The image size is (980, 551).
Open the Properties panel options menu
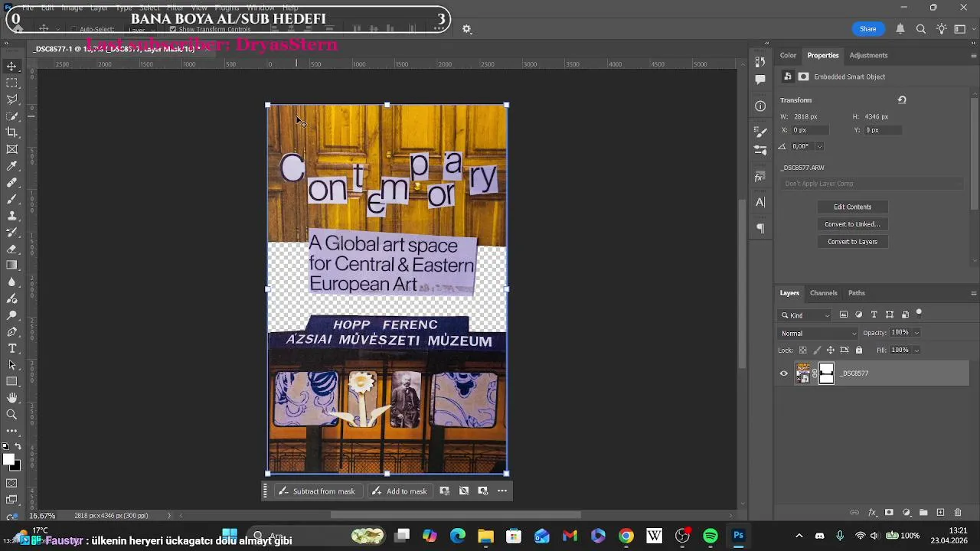[x=974, y=56]
